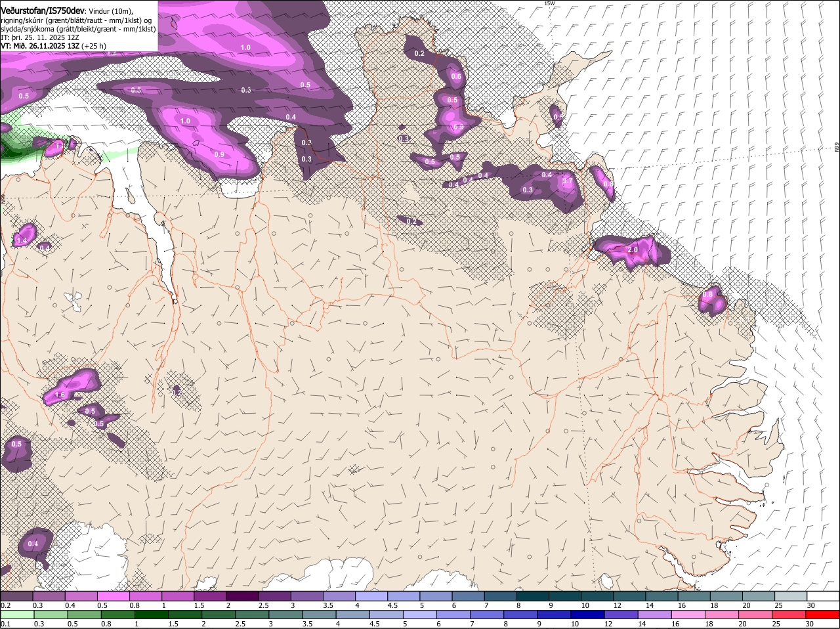
Task: Click the initial time 'IT: þri. 25. 11. 2025 12Z'
Action: (x=40, y=37)
